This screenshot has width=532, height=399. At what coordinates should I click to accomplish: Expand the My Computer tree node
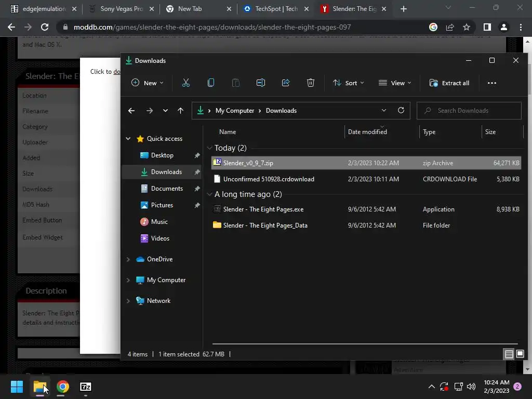pos(128,280)
